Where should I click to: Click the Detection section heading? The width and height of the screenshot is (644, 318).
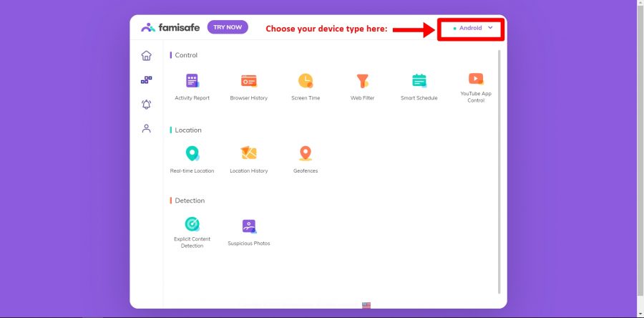[x=190, y=201]
